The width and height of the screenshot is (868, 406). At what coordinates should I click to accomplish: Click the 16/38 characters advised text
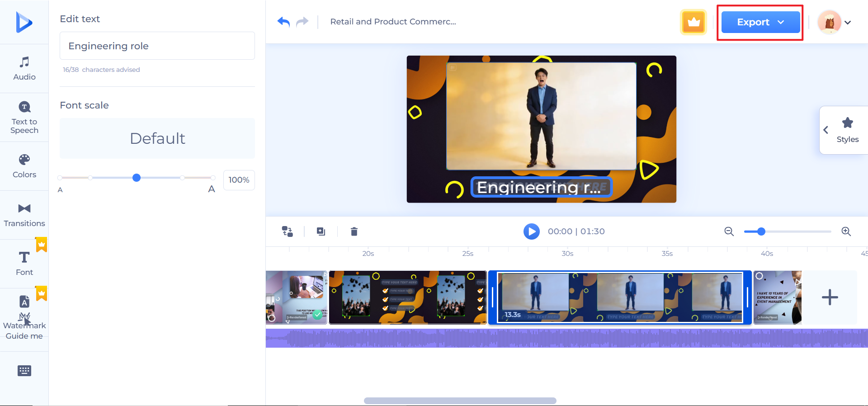click(101, 70)
